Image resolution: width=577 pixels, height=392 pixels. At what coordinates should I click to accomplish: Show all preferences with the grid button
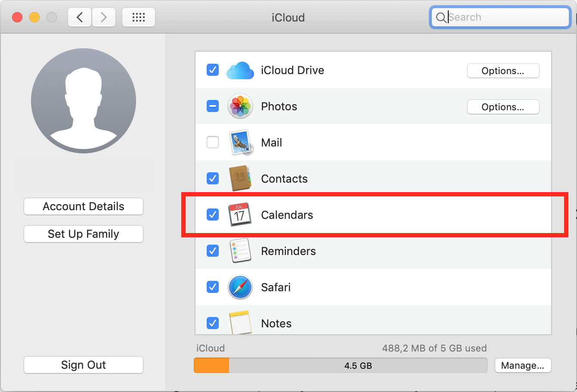pyautogui.click(x=139, y=17)
